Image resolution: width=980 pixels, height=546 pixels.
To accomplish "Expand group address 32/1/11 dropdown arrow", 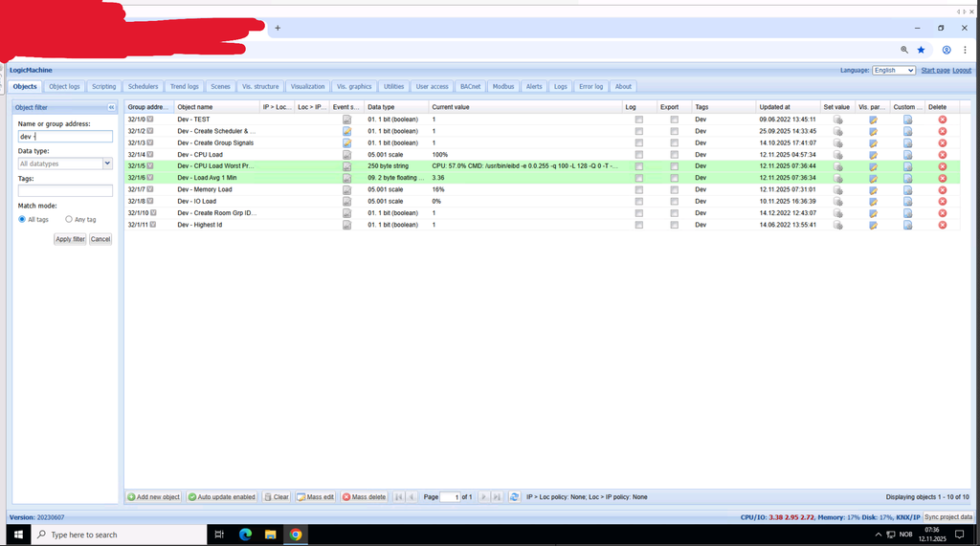I will click(153, 225).
